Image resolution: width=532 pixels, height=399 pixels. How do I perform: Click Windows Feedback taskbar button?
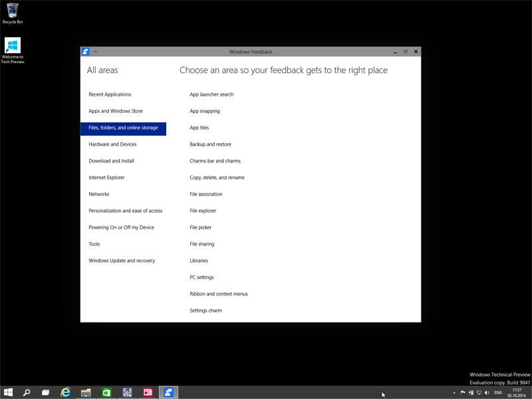[168, 392]
